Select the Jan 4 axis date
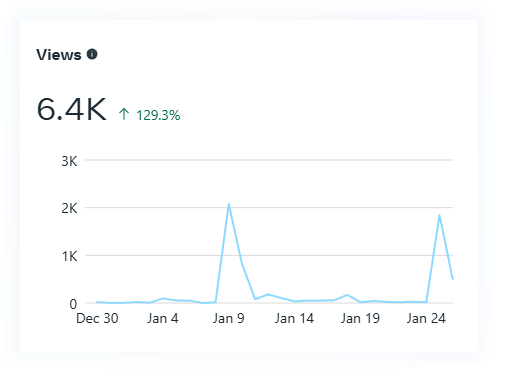 coord(163,318)
